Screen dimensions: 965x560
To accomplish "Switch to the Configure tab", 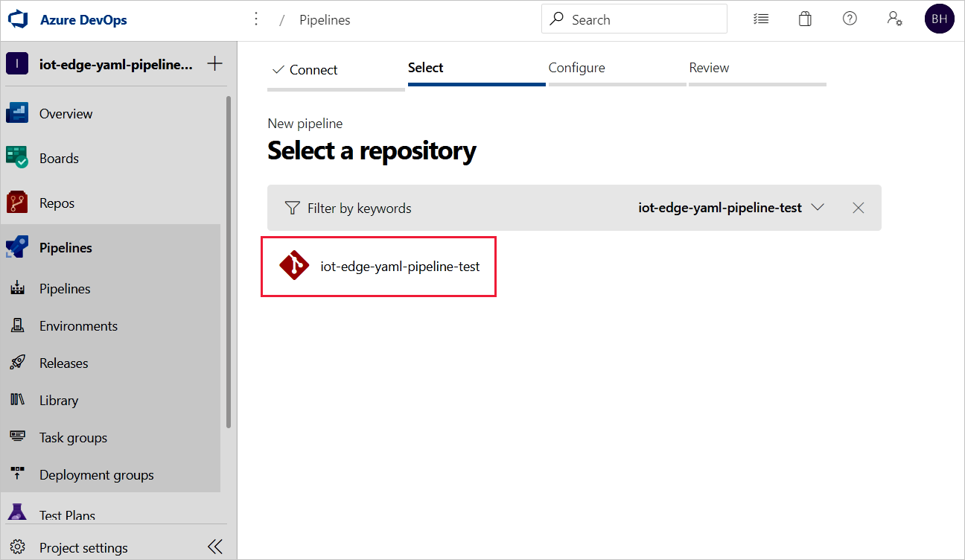I will (576, 67).
